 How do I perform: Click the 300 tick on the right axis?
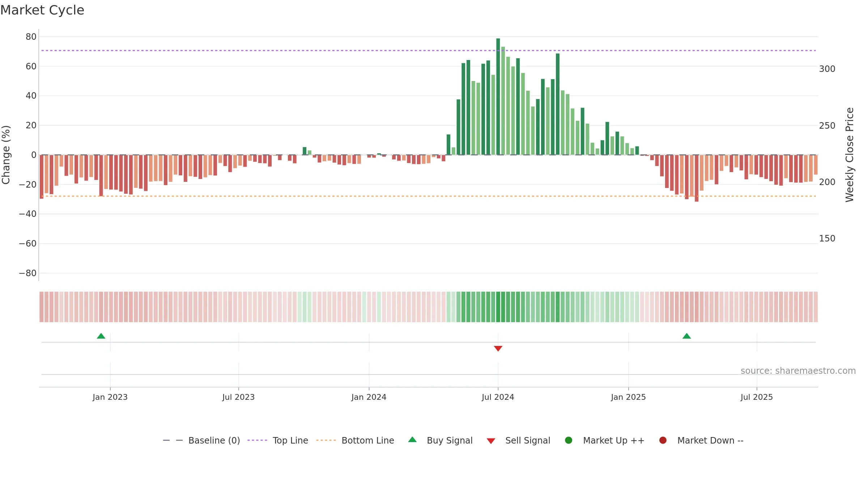(x=827, y=69)
